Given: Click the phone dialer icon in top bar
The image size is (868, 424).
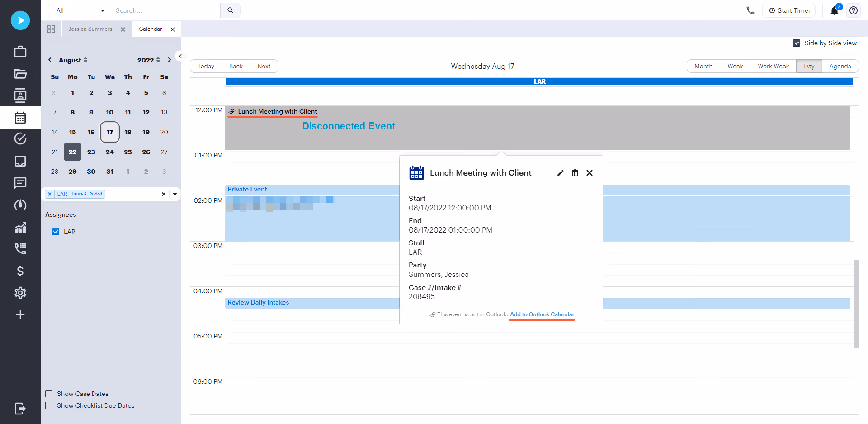Looking at the screenshot, I should click(750, 10).
